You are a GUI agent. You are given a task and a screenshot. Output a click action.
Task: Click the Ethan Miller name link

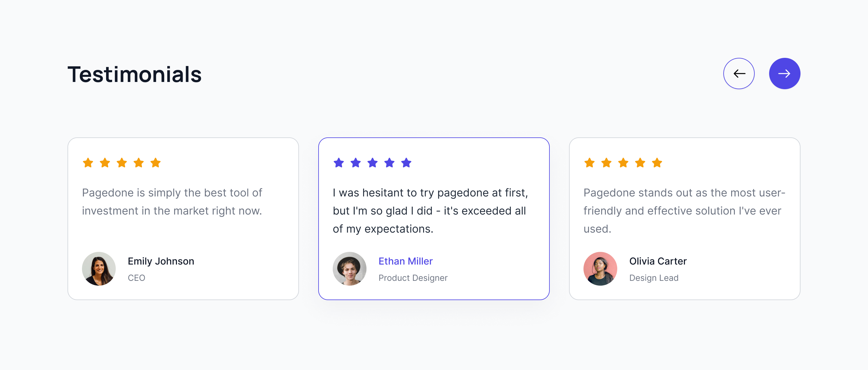point(405,261)
